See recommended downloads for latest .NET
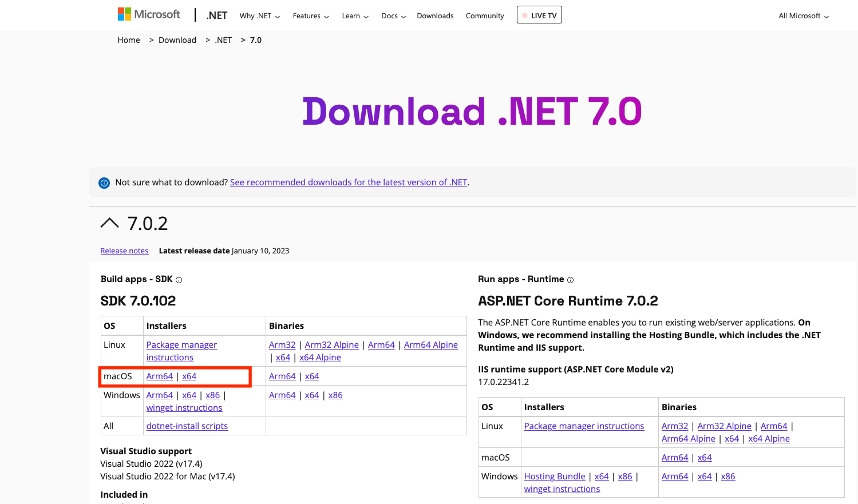 point(348,182)
